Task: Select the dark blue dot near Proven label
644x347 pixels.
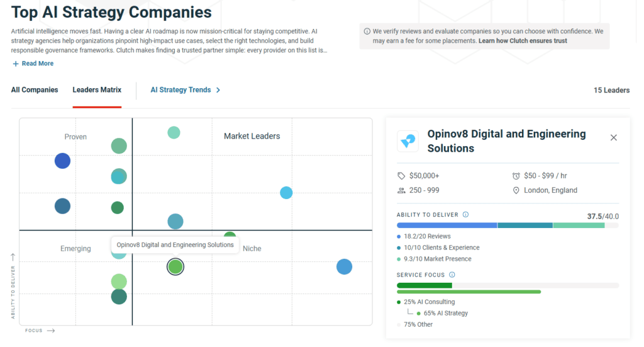Action: click(x=62, y=161)
